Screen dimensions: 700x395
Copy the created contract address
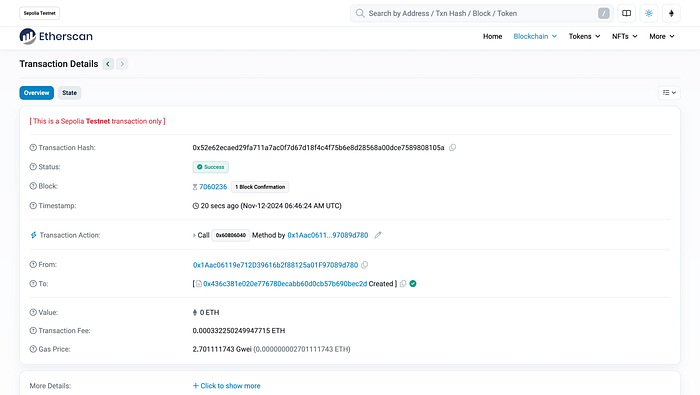tap(403, 284)
